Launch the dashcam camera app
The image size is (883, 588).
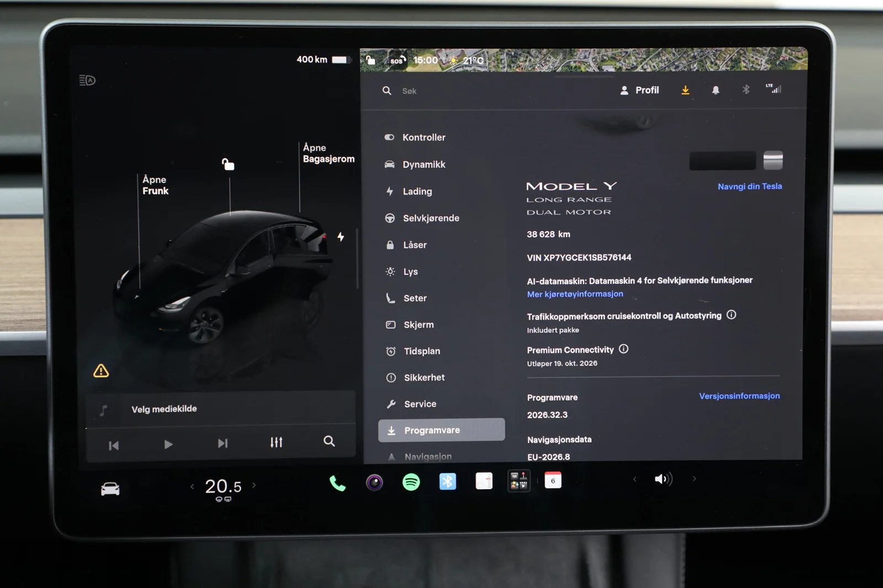[x=374, y=483]
